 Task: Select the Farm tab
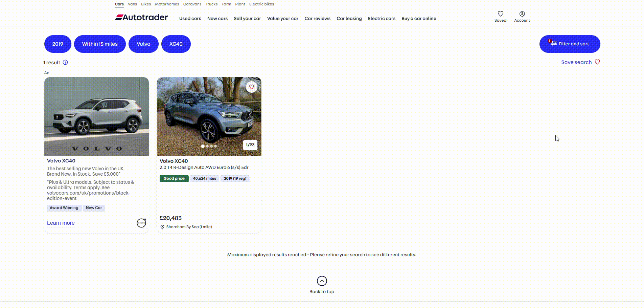tap(226, 4)
